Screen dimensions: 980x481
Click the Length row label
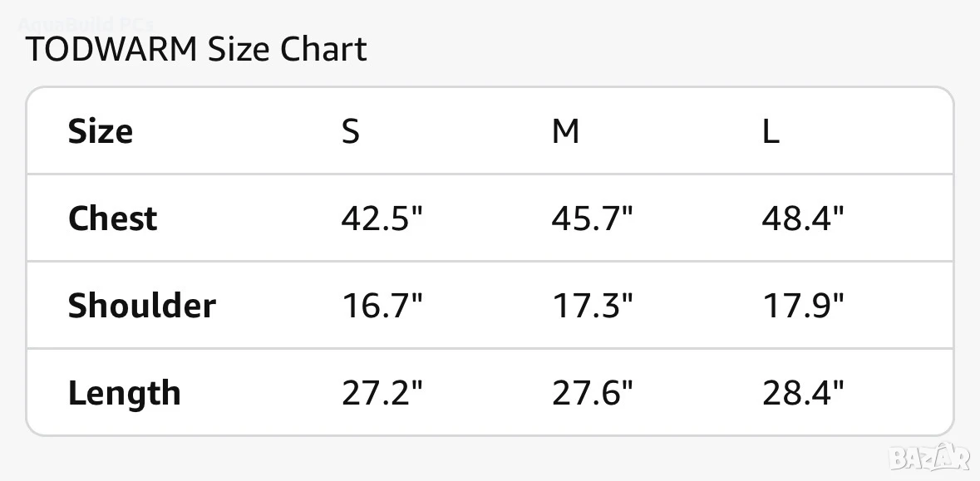(x=125, y=394)
